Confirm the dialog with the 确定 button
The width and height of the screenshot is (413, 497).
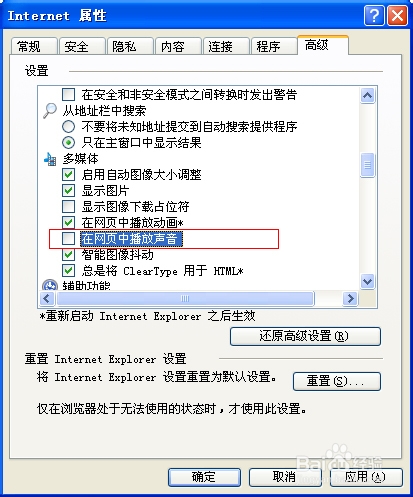pos(204,477)
